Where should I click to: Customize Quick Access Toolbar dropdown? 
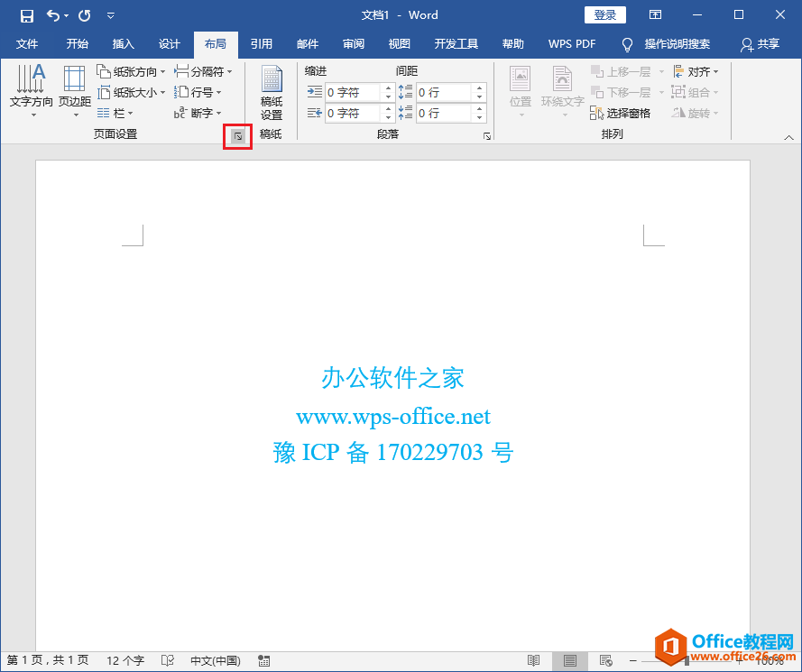pos(110,16)
